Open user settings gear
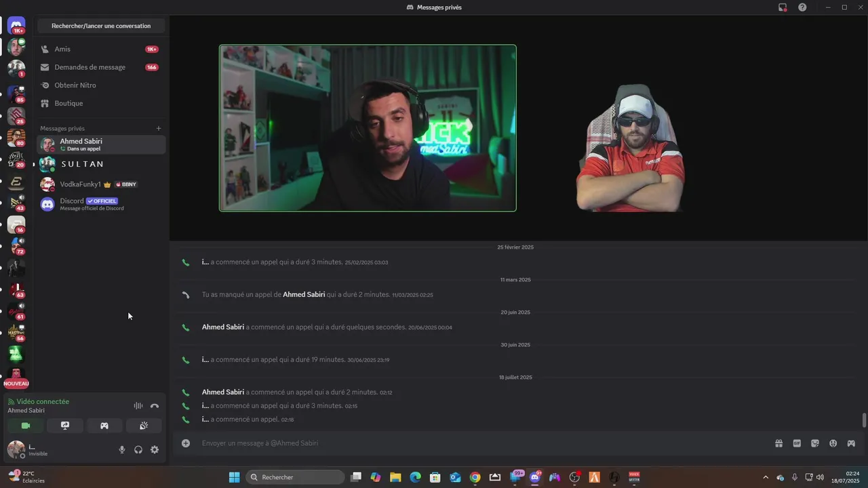Viewport: 868px width, 488px height. coord(155,449)
